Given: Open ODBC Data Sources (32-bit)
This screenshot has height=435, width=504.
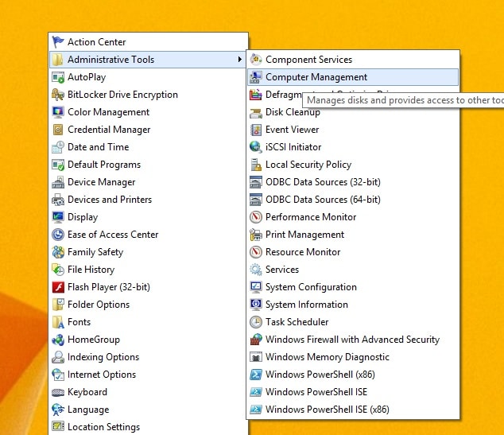Looking at the screenshot, I should pyautogui.click(x=353, y=182).
